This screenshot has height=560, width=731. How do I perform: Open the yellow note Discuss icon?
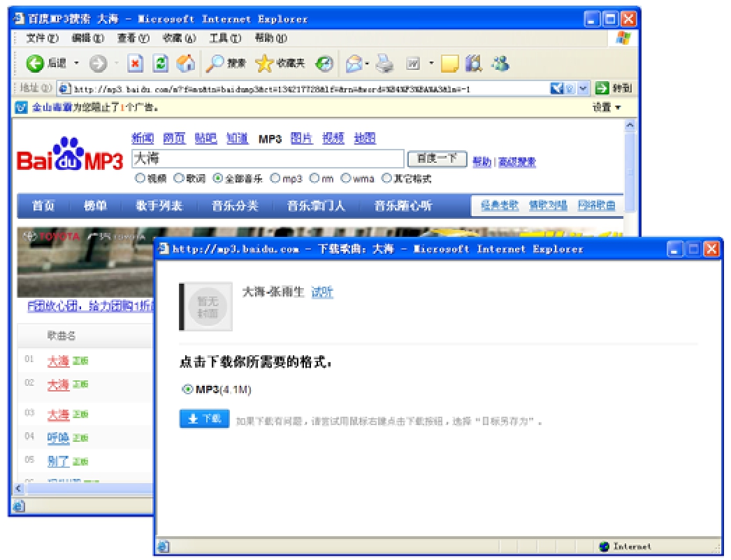[x=450, y=64]
